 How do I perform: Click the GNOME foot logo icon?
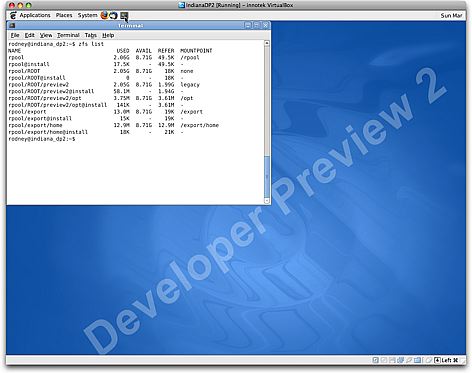(x=13, y=15)
